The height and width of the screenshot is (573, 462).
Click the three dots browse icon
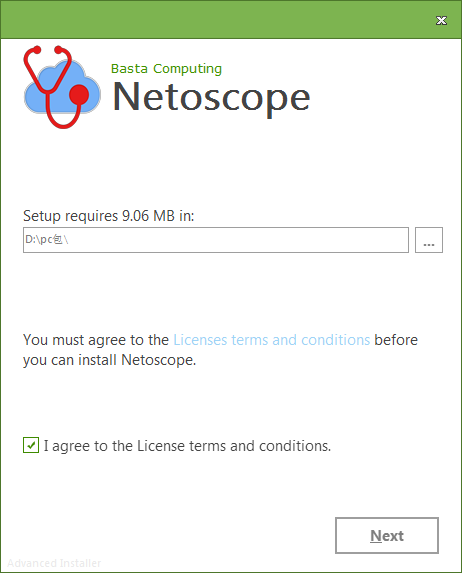point(429,244)
